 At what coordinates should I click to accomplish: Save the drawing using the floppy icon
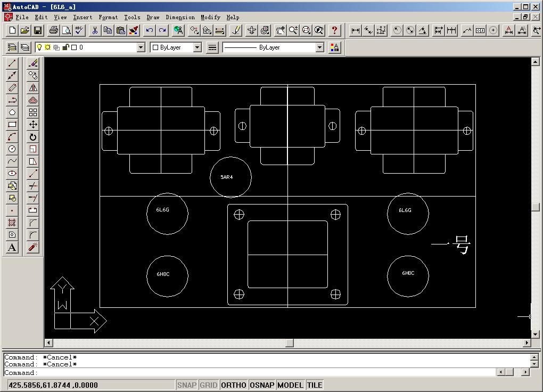[x=38, y=30]
